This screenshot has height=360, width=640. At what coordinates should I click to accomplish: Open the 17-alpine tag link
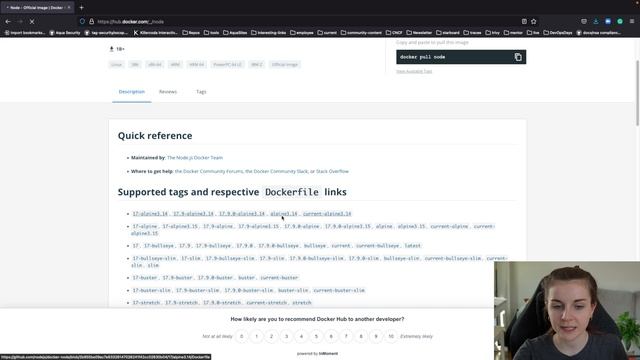click(x=144, y=227)
